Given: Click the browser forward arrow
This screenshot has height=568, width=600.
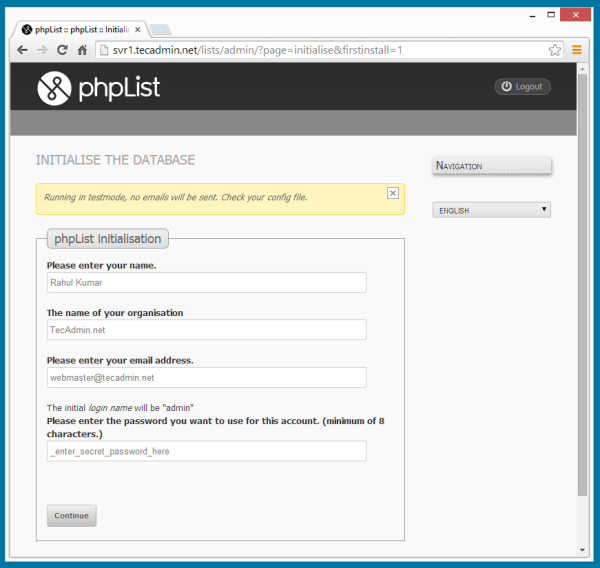Looking at the screenshot, I should coord(42,50).
